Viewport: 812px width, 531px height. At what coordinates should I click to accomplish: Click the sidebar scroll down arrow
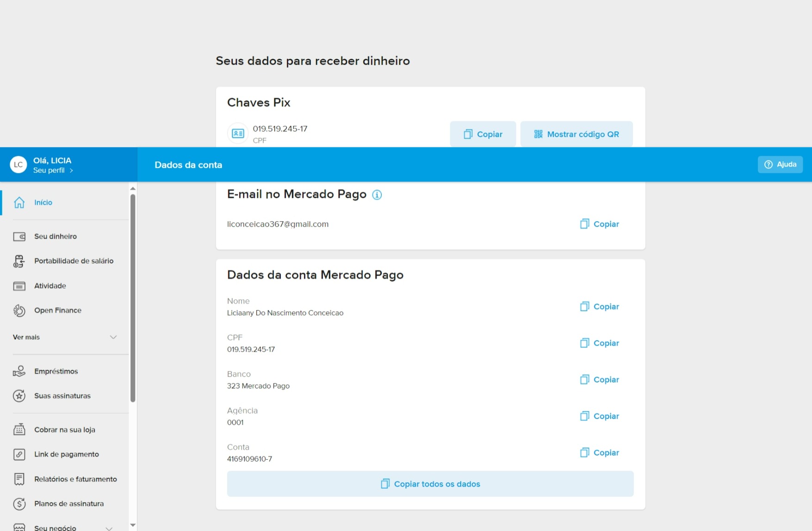133,525
